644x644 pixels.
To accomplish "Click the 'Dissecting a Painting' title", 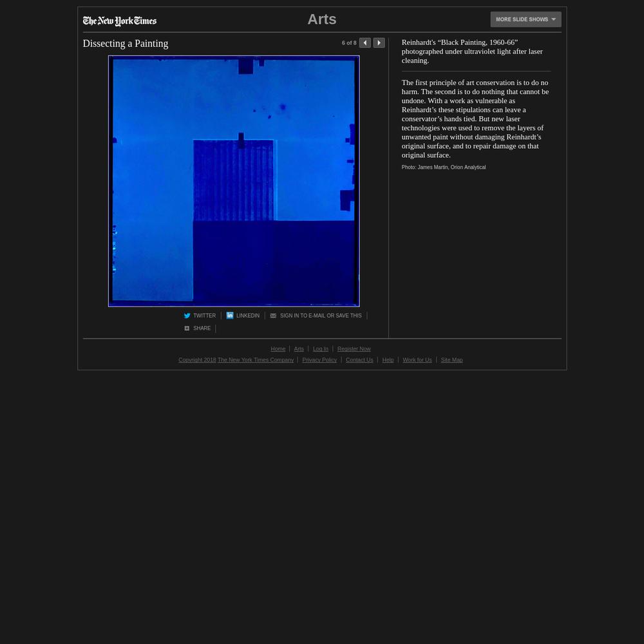I will 126,44.
